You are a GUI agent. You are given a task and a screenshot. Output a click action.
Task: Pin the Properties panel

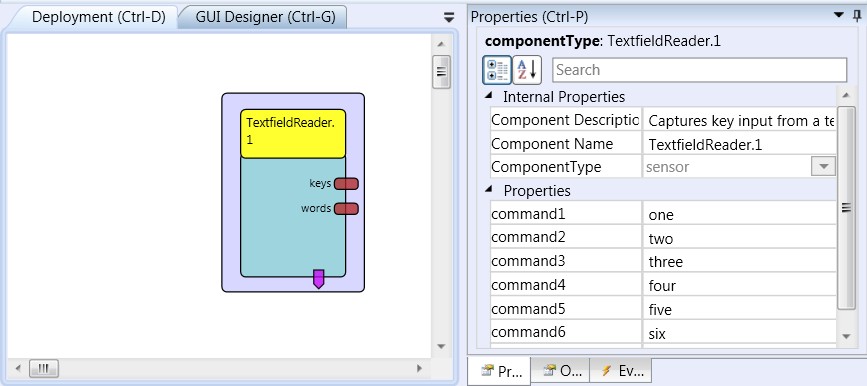click(x=857, y=15)
